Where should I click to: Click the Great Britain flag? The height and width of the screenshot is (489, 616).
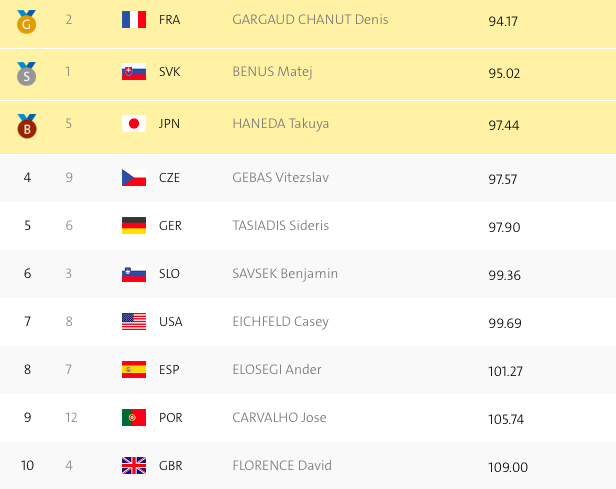[x=134, y=465]
